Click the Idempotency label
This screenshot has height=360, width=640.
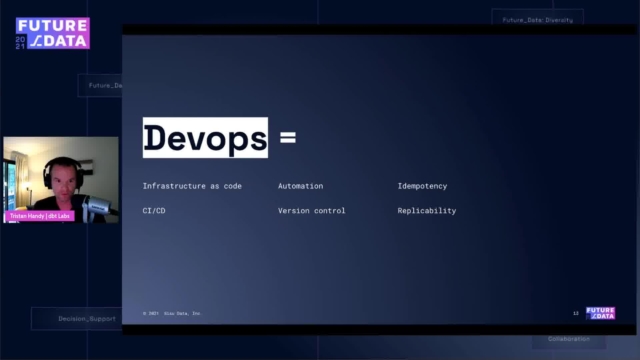coord(422,186)
